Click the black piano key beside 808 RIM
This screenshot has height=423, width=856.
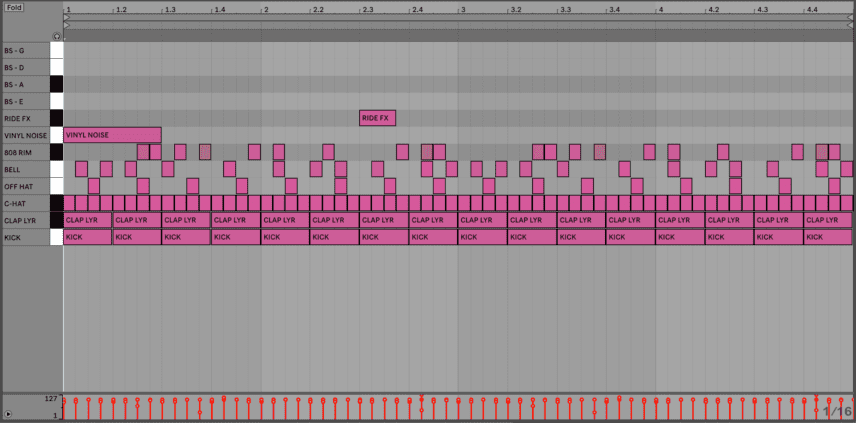[x=57, y=152]
